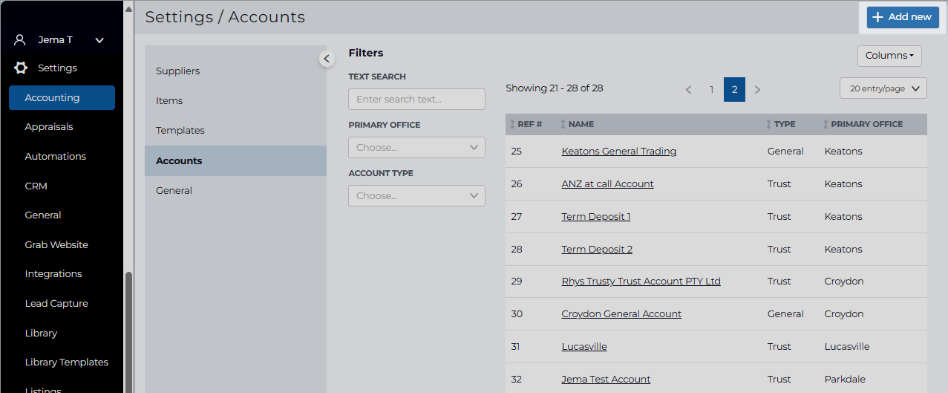Click Parkdale primary office cell
948x393 pixels.
[x=845, y=379]
